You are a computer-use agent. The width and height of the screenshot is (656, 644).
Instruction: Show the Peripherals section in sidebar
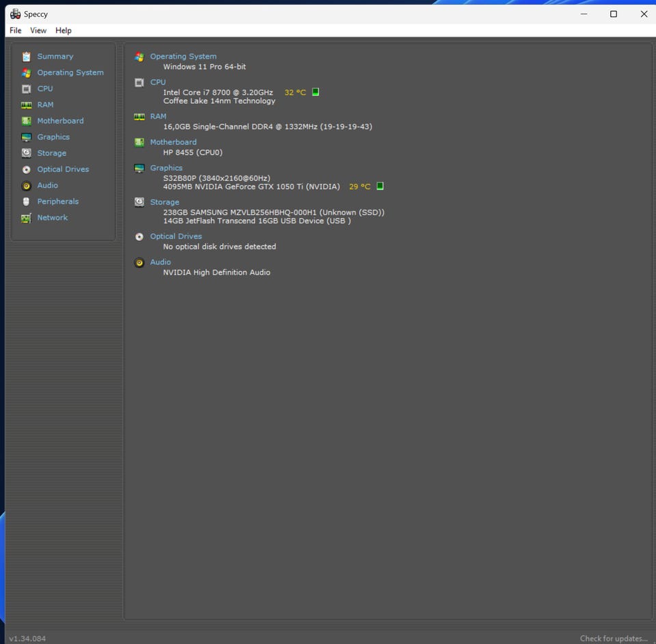click(x=57, y=201)
